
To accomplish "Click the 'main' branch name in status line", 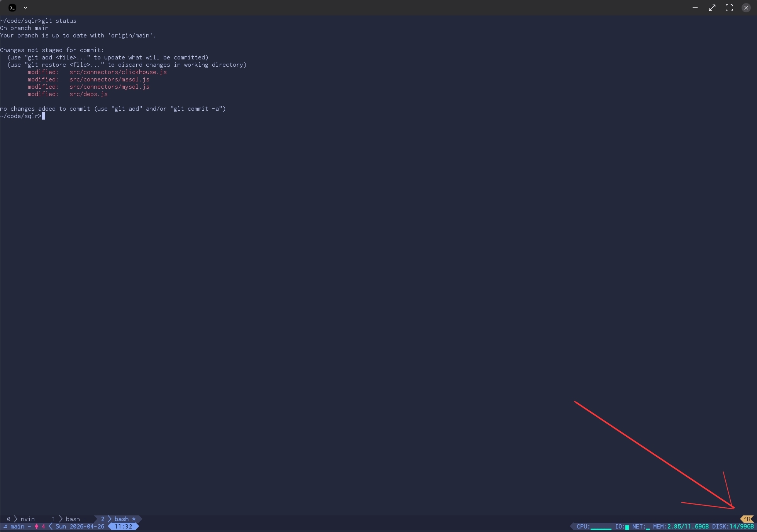I will tap(17, 527).
